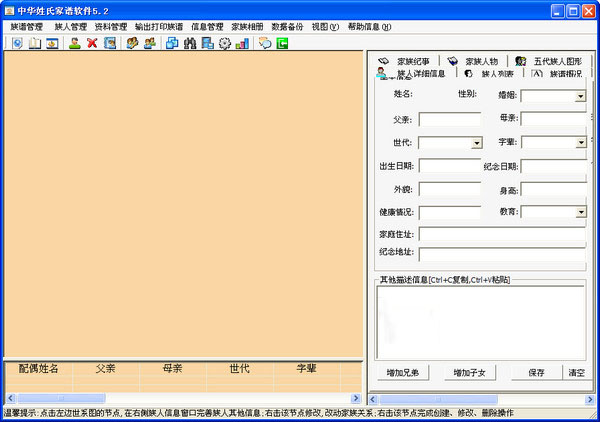Click the 配偶姓名 column header
This screenshot has height=422, width=600.
(39, 368)
